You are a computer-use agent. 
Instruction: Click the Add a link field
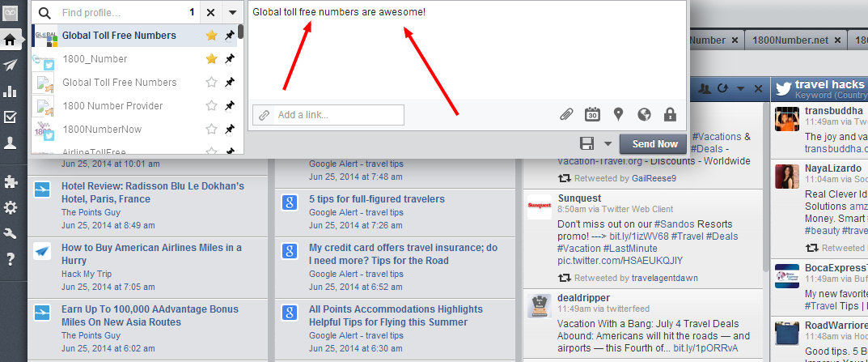tap(328, 115)
